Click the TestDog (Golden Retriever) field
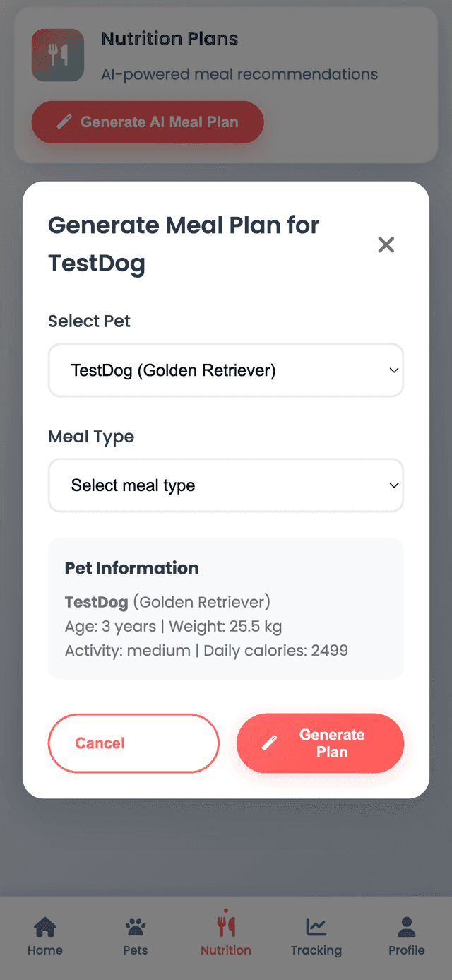 [x=225, y=370]
